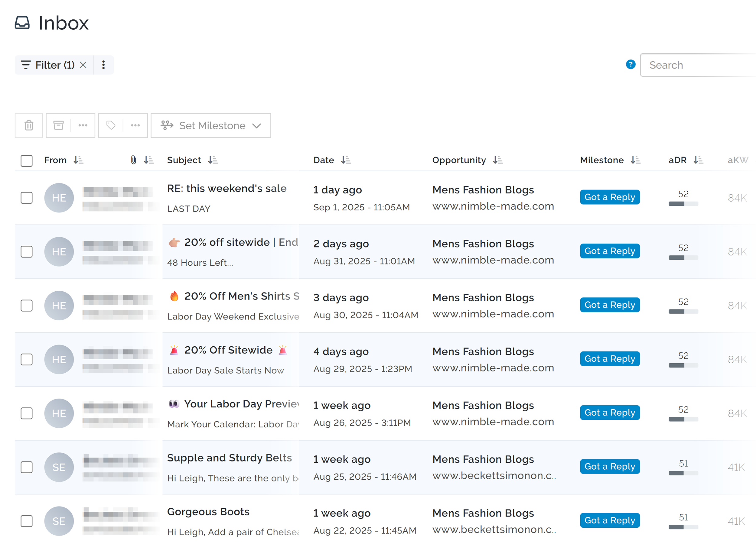Viewport: 756px width, 544px height.
Task: Click the archive box icon
Action: pos(59,126)
